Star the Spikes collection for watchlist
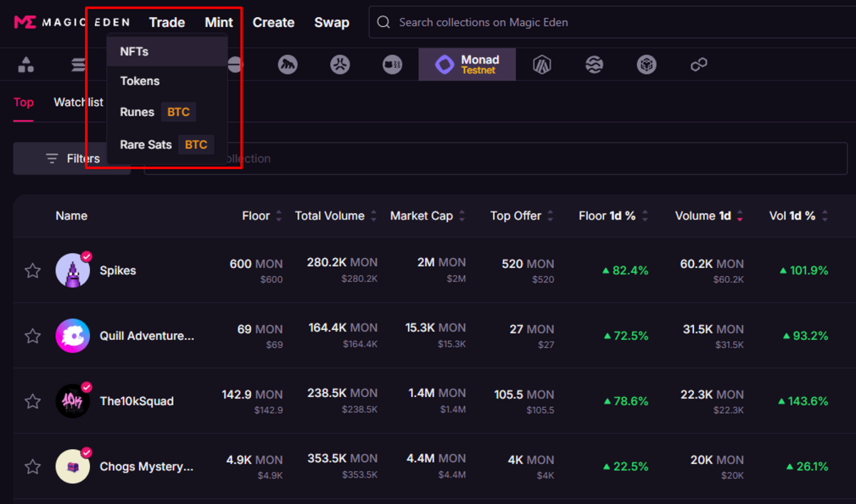Viewport: 856px width, 504px height. pyautogui.click(x=33, y=270)
